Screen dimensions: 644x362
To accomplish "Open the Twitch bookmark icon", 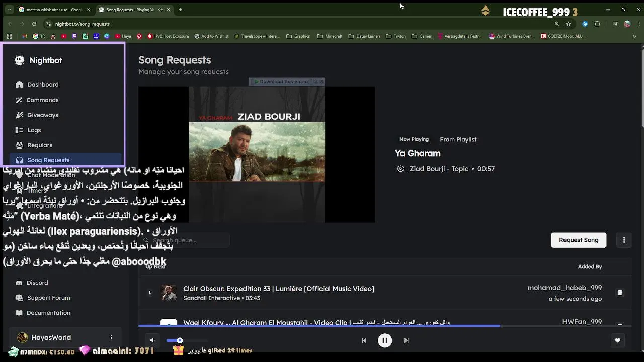I will [x=75, y=36].
